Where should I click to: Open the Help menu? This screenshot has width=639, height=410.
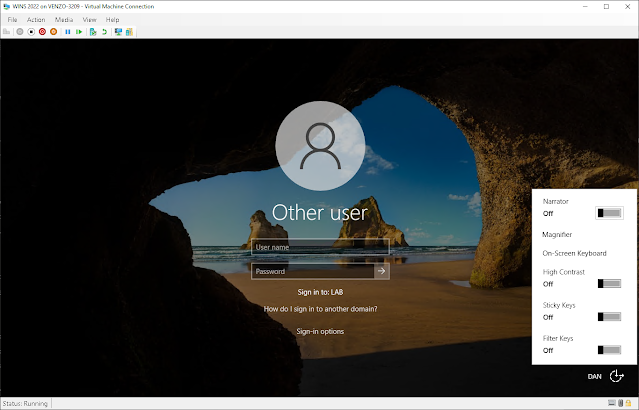tap(112, 20)
